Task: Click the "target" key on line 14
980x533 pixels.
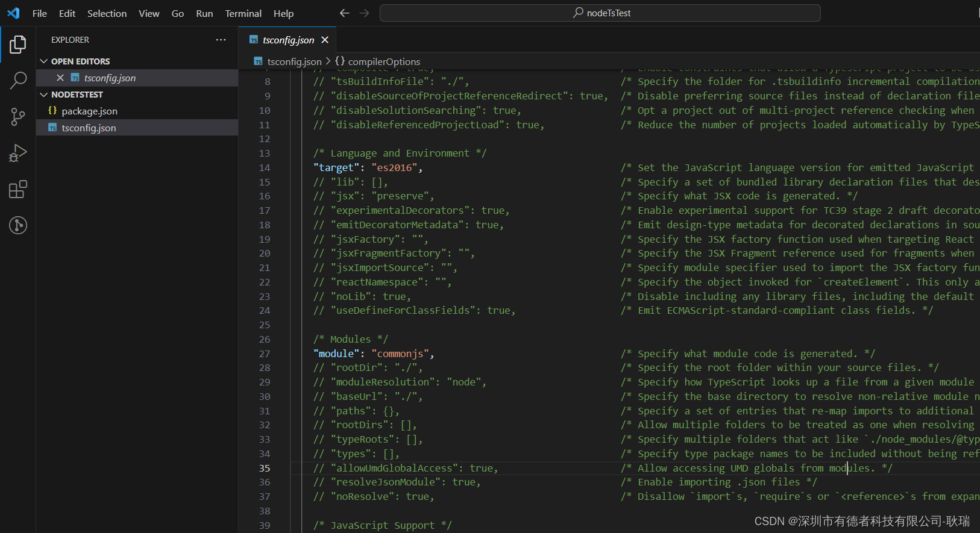Action: (336, 167)
